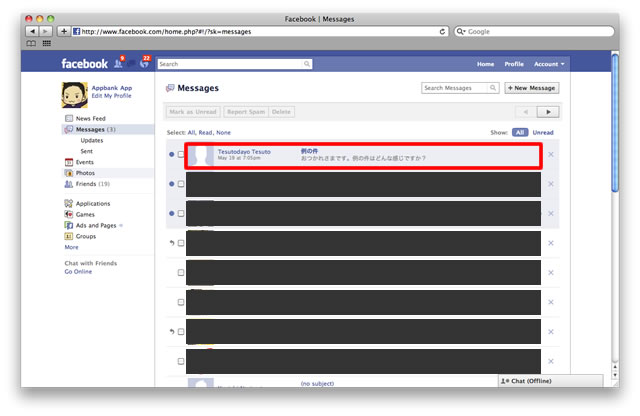Click Appbank App name link
The height and width of the screenshot is (416, 640).
pos(112,88)
